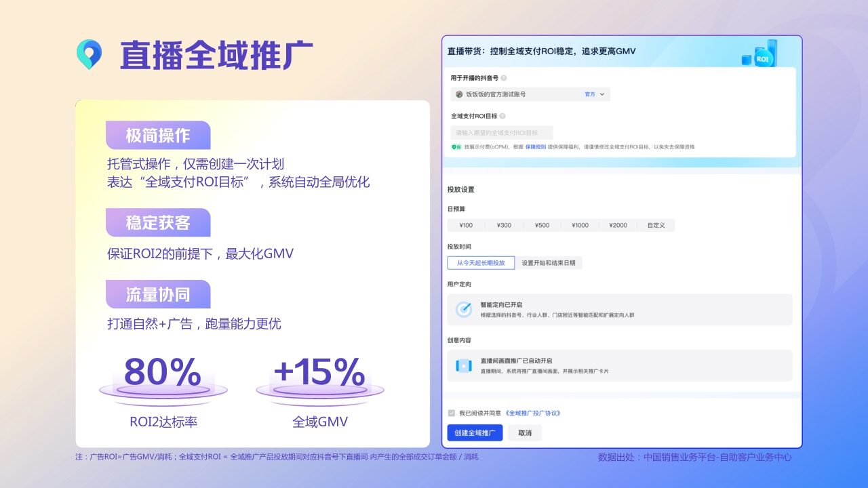Select 从今天起长期投放 schedule option
868x488 pixels.
[481, 263]
